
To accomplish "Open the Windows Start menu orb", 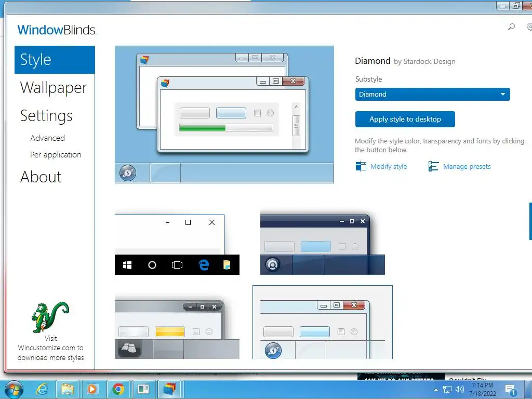I will coord(14,390).
